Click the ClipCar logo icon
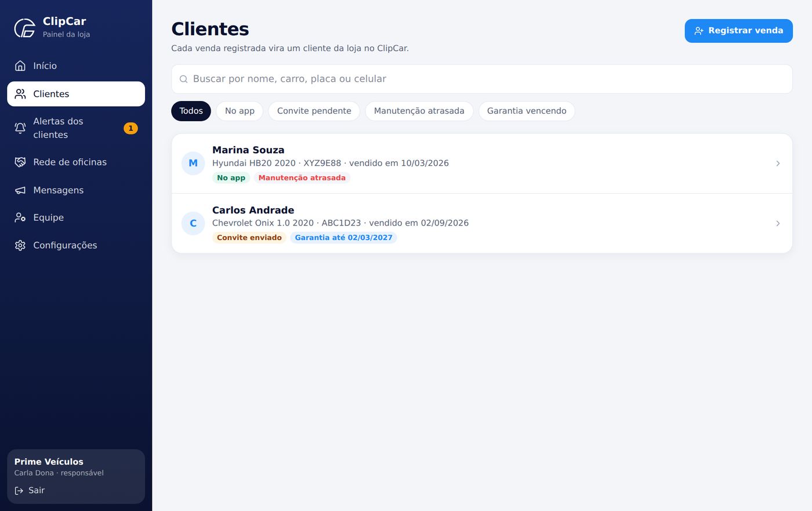 click(x=24, y=28)
